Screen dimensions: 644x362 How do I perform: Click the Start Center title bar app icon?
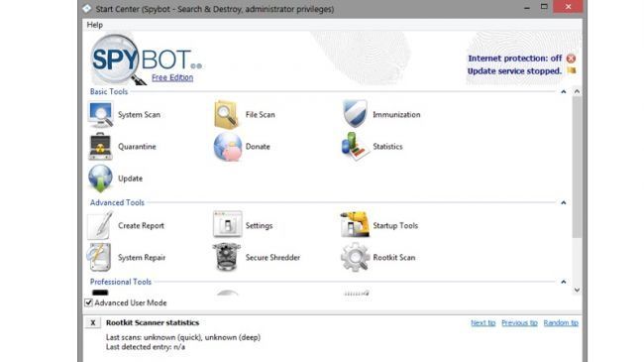coord(86,9)
